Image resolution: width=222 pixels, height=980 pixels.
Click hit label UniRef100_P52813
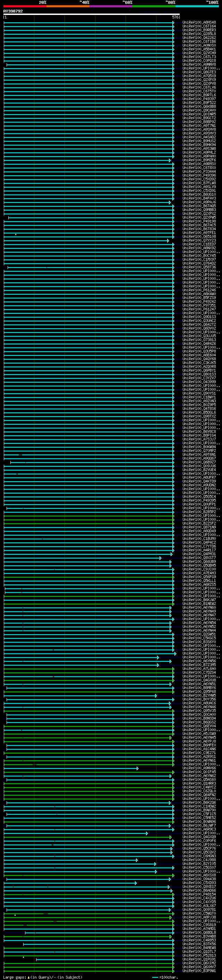(x=199, y=955)
